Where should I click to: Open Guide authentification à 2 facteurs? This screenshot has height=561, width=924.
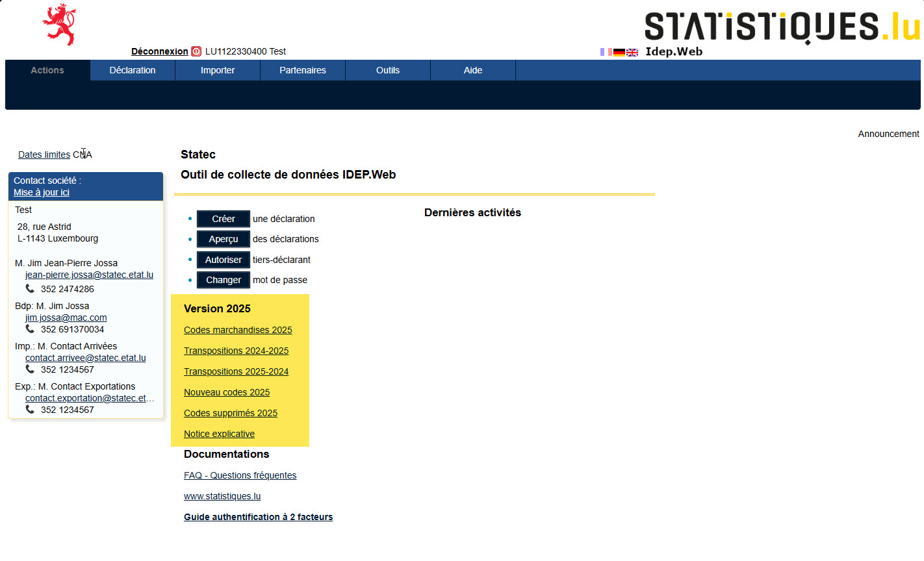[259, 517]
